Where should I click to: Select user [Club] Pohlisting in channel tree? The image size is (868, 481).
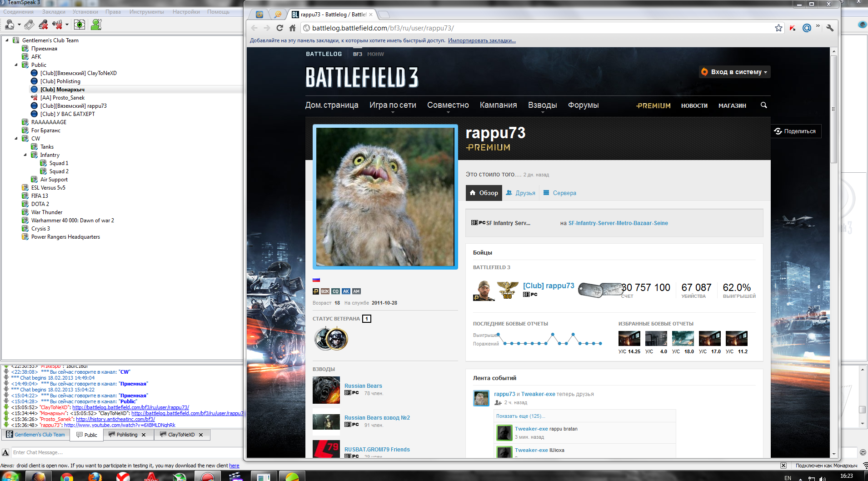click(60, 81)
